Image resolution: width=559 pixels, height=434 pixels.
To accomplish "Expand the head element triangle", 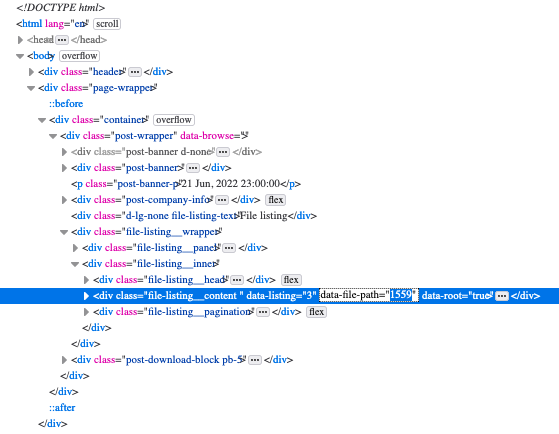I will pos(20,40).
